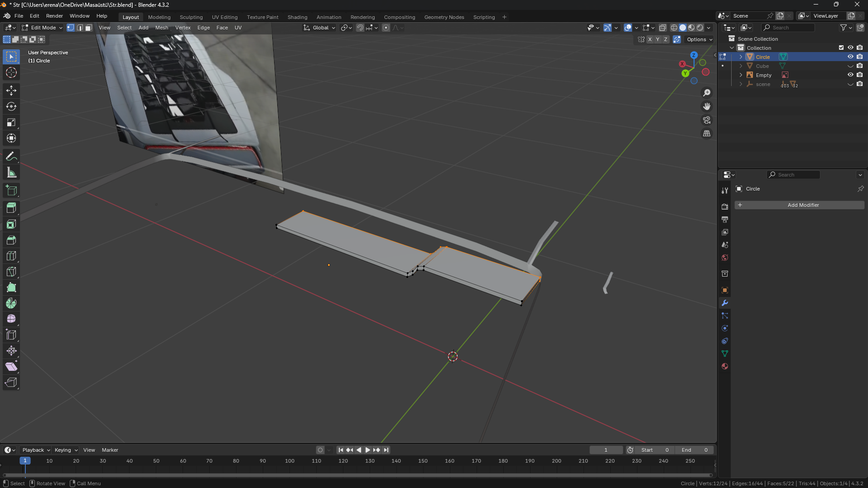This screenshot has height=488, width=868.
Task: Enable vertex select mode
Action: [71, 28]
